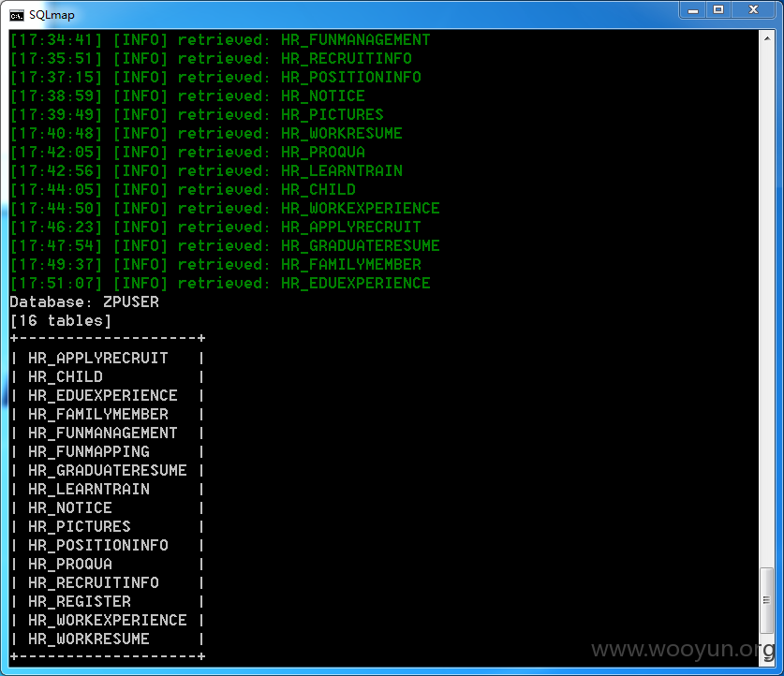Image resolution: width=784 pixels, height=676 pixels.
Task: Click the vertical scrollbar thumb
Action: [766, 600]
